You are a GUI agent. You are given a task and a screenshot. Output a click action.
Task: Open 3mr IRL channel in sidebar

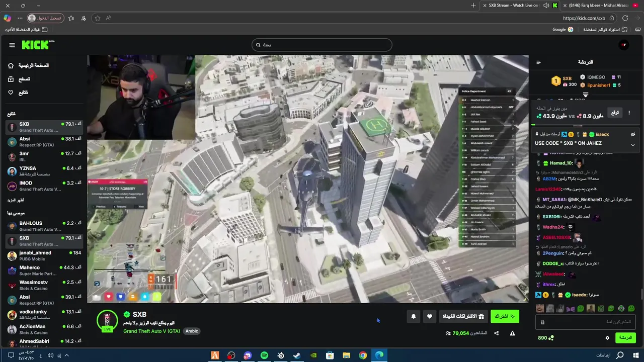click(x=44, y=156)
